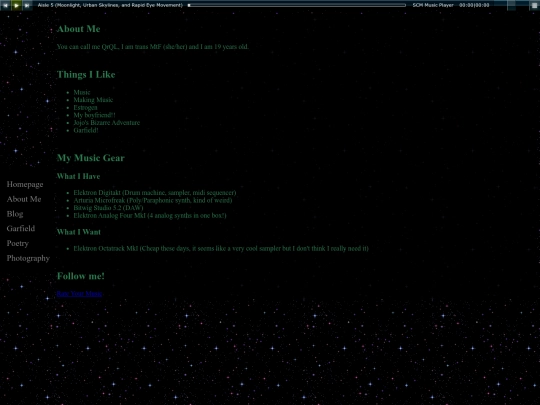Screen dimensions: 540x405
Task: Click the Elektron Digitakt list item
Action: (x=155, y=193)
